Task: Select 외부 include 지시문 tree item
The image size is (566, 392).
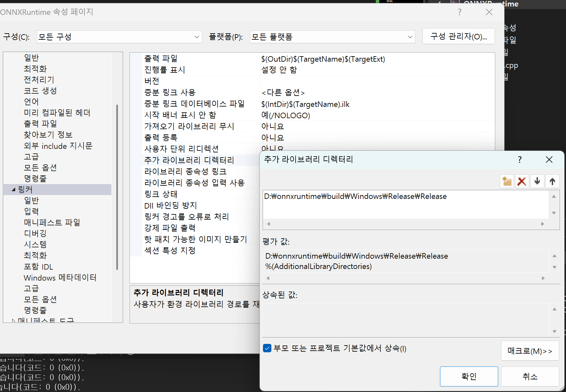Action: [58, 146]
